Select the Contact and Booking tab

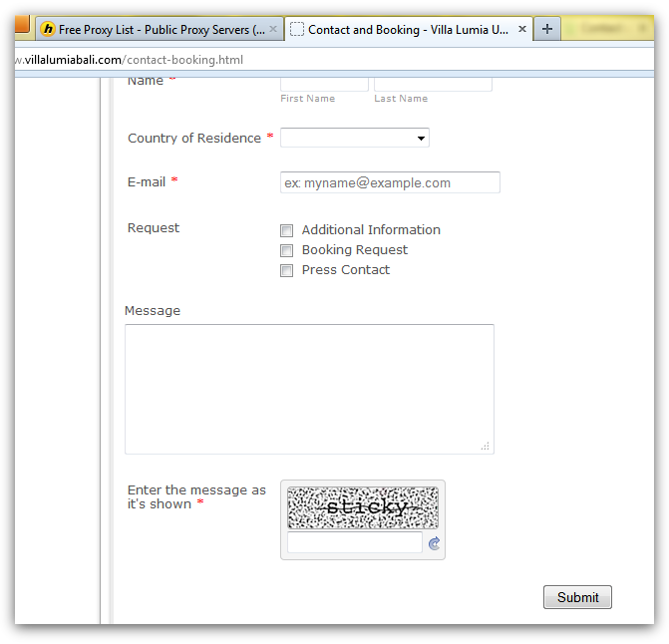coord(404,30)
